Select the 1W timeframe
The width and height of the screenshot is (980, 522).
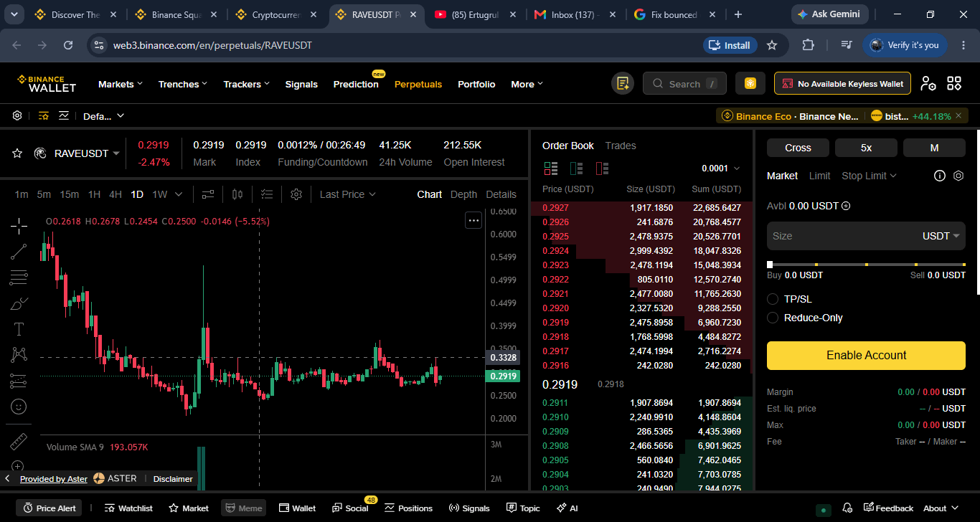tap(159, 194)
